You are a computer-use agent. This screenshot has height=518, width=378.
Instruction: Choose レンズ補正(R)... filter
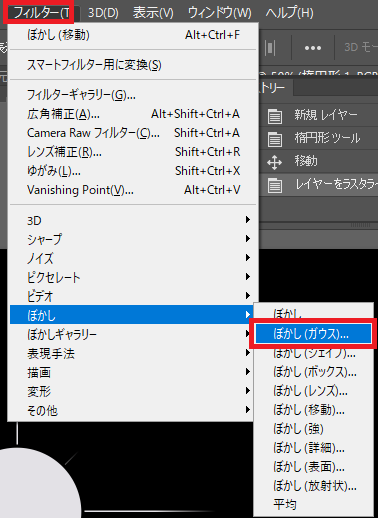point(133,152)
